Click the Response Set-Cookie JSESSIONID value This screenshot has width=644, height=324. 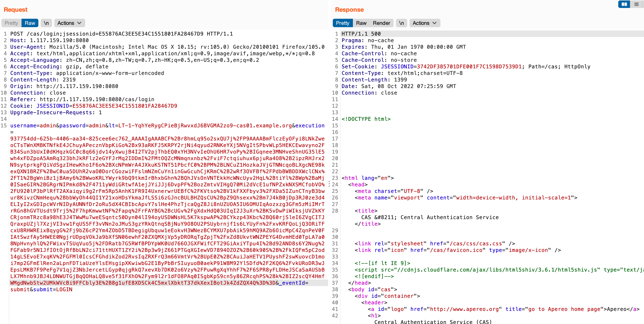(469, 66)
